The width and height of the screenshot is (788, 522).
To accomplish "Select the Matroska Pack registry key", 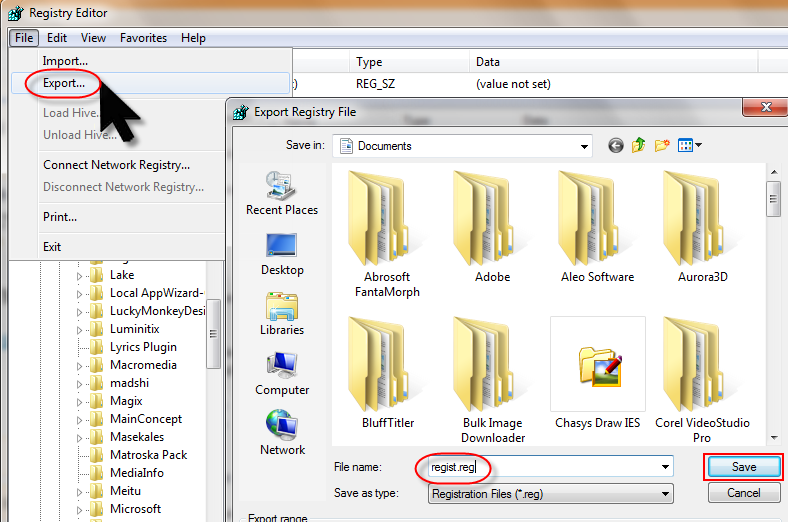I will tap(148, 455).
